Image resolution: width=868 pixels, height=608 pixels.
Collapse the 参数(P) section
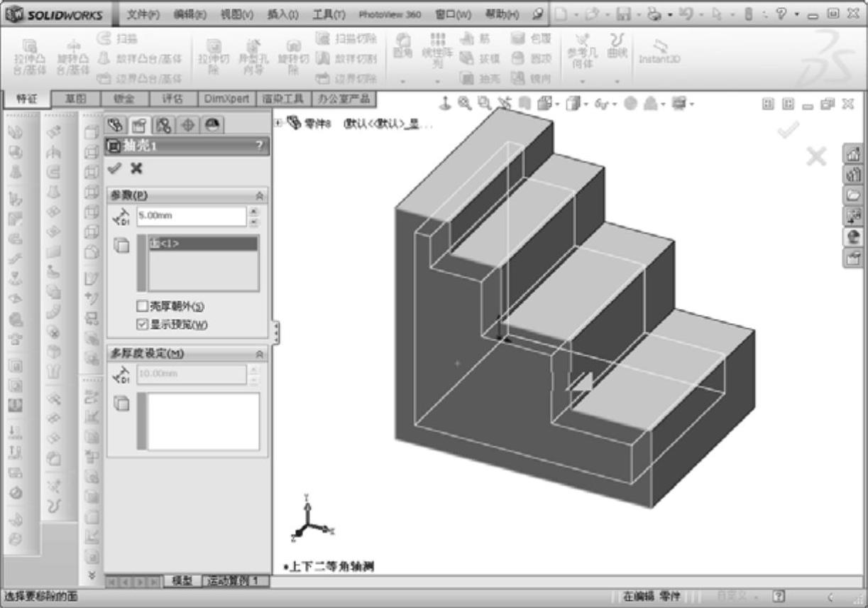click(260, 195)
